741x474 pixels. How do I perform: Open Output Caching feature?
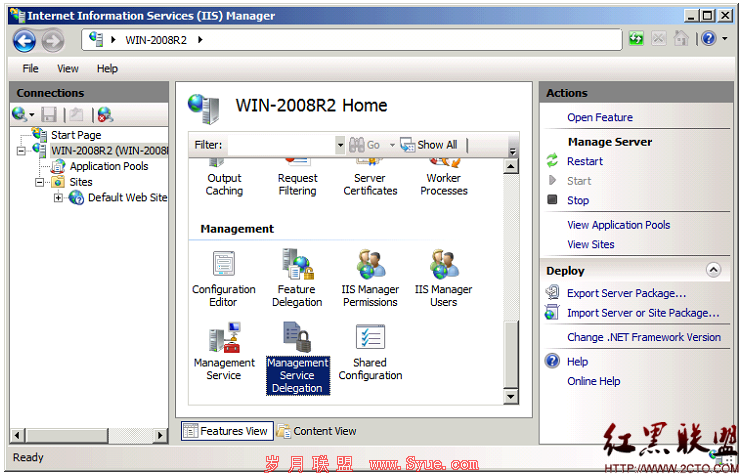click(224, 179)
